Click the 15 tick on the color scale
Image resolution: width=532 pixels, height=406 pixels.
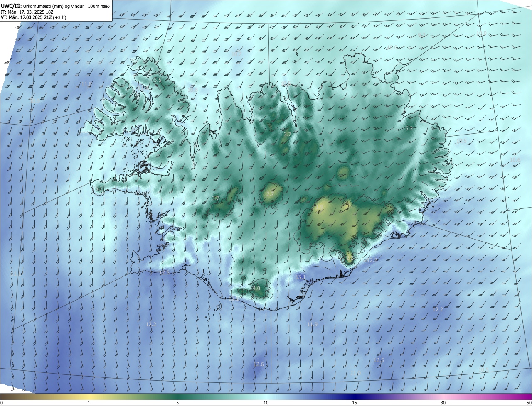(x=355, y=403)
